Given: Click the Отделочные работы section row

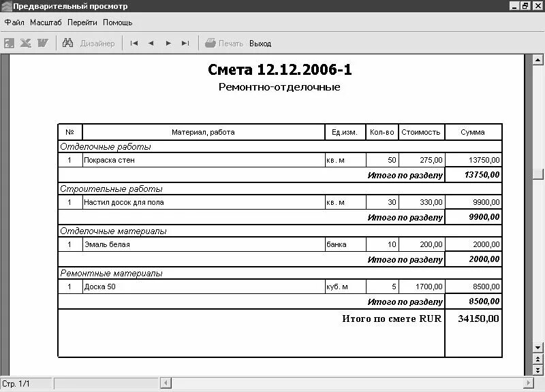Looking at the screenshot, I should point(280,146).
